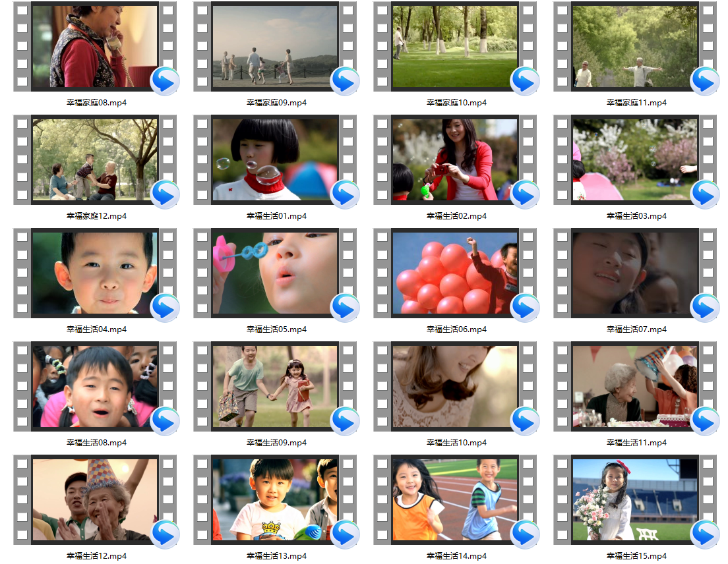Select the 幸福家庭08.mp4 video thumbnail

point(95,46)
